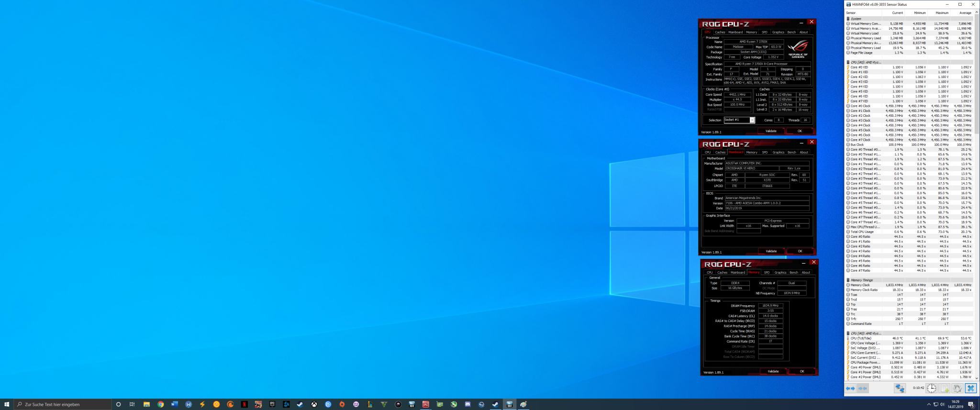Click Validate in Mainboard CPU-Z window
Screen dimensions: 980x410
[771, 251]
